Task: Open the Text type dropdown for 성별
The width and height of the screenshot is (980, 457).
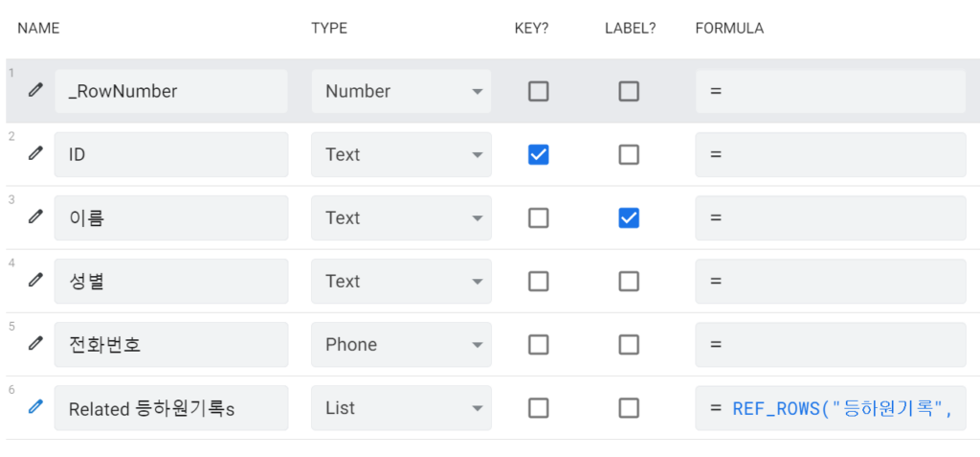Action: point(401,281)
